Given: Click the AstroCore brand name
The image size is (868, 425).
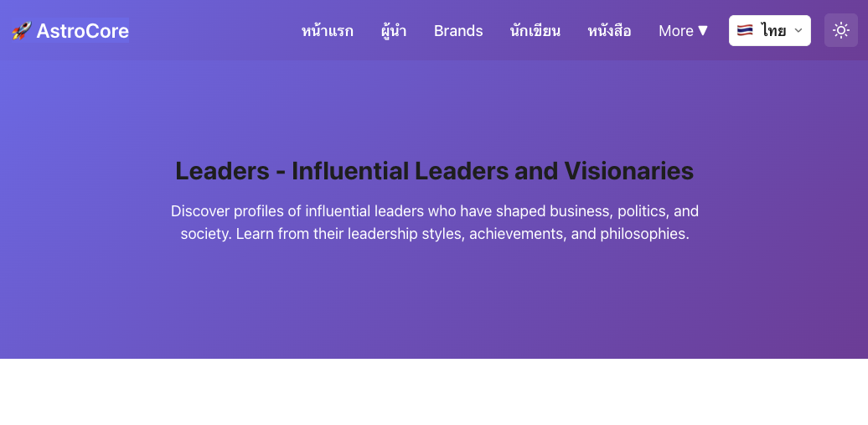Looking at the screenshot, I should 82,31.
